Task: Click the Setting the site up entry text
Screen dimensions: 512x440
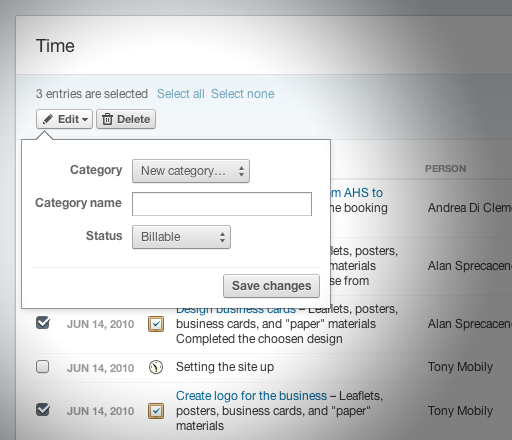Action: (x=225, y=367)
